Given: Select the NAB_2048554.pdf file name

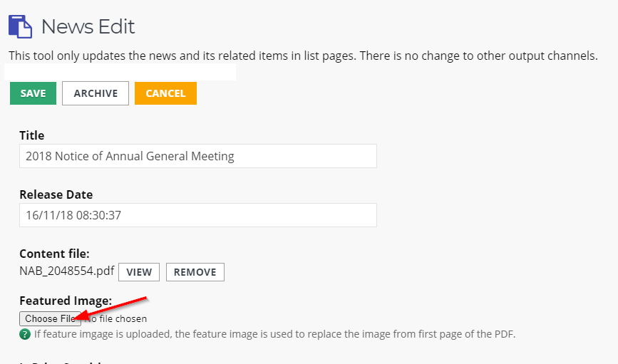Looking at the screenshot, I should [66, 271].
